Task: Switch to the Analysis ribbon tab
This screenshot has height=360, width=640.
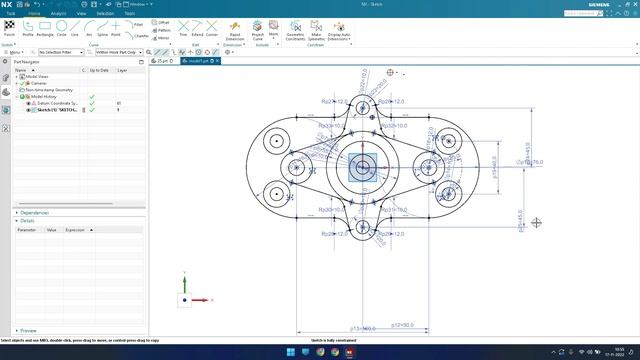Action: 58,13
